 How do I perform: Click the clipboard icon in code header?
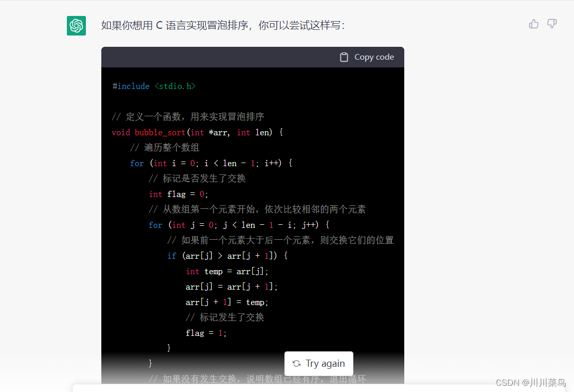click(344, 57)
